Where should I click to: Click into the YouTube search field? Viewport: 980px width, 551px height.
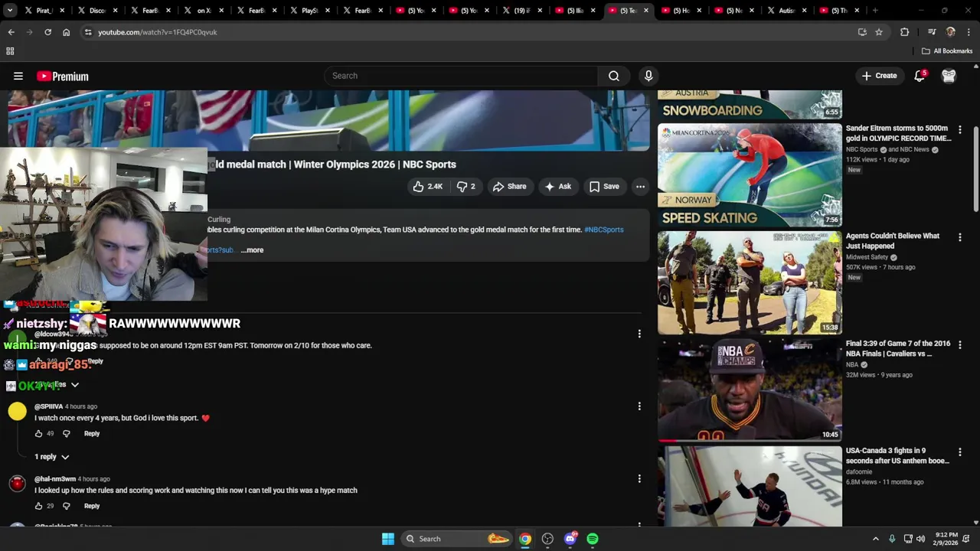tap(461, 76)
